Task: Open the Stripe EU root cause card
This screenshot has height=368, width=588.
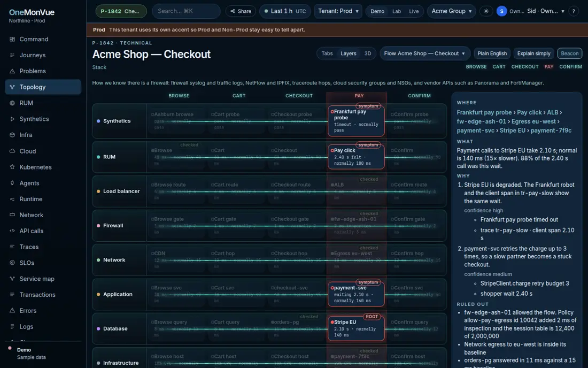Action: 356,328
